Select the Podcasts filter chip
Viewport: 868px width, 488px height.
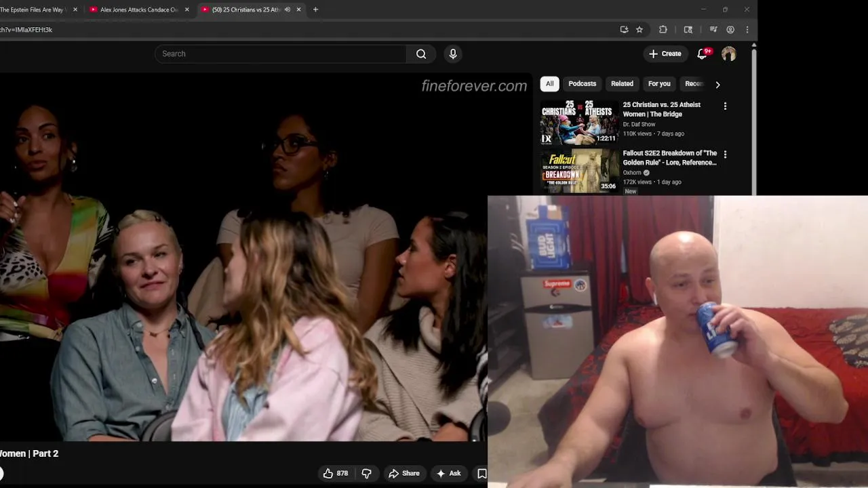(x=583, y=84)
